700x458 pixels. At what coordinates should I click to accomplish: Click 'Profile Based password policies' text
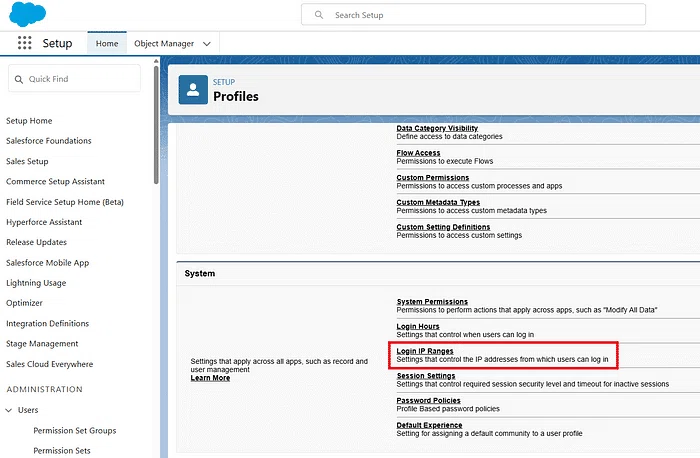point(448,408)
